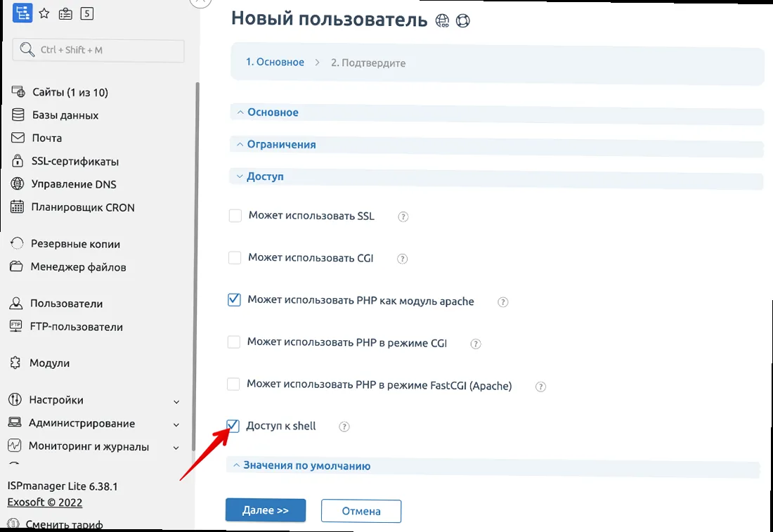
Task: Open the 'Сменить тариф' link
Action: point(63,524)
